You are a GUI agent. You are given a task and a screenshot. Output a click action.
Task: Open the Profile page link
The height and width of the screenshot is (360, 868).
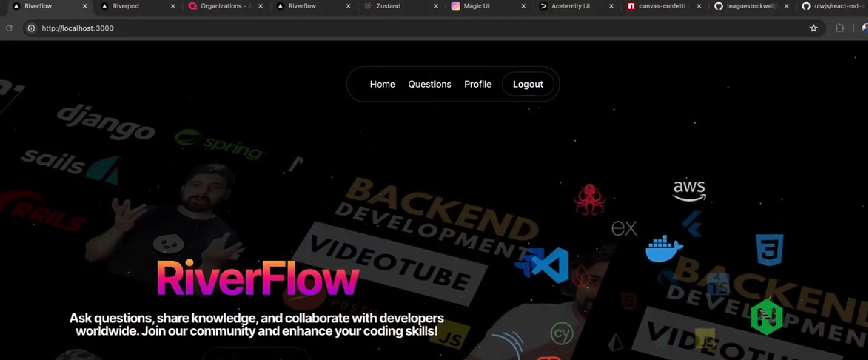tap(478, 84)
